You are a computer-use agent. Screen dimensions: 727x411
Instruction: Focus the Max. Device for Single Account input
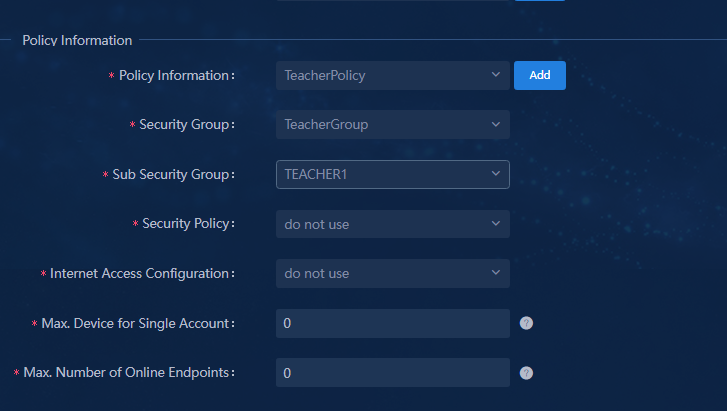coord(393,323)
